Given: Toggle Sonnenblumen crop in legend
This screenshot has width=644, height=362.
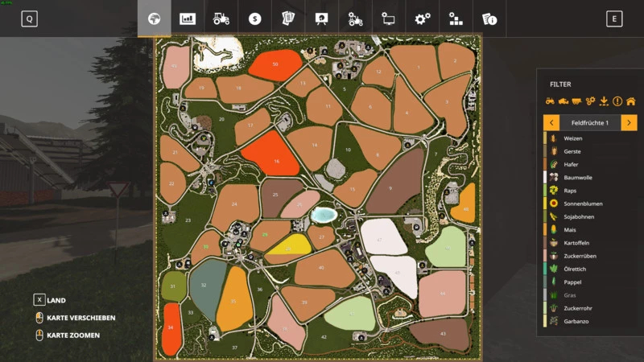Looking at the screenshot, I should (x=590, y=204).
